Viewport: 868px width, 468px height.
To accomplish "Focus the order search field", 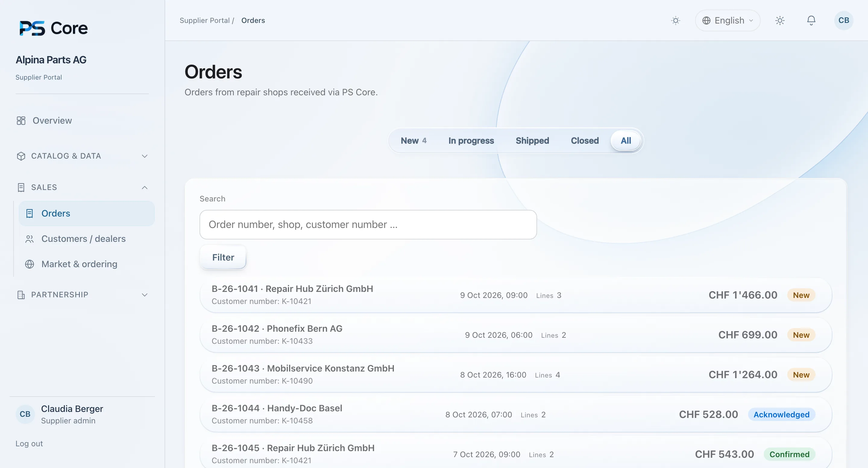I will [368, 225].
